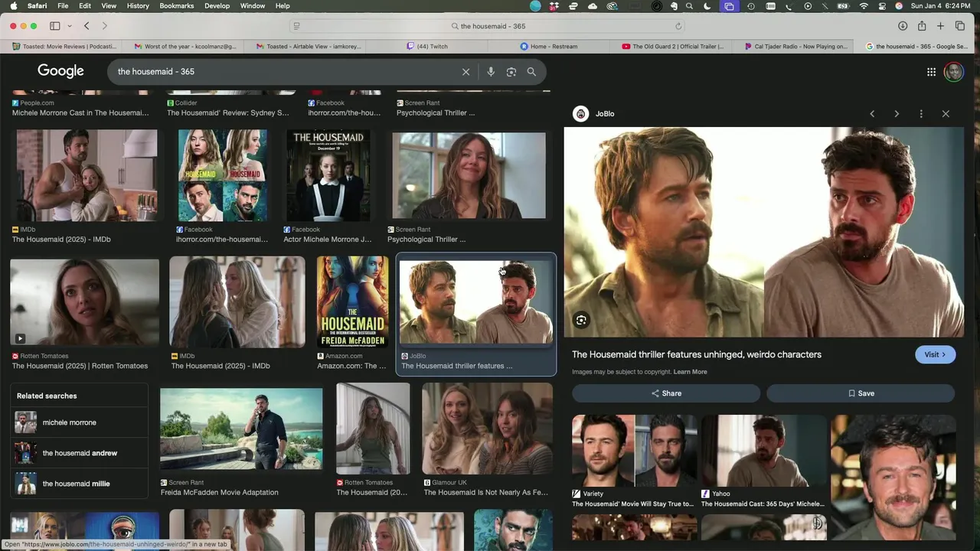Save the image with Save button
This screenshot has height=551, width=980.
pos(861,393)
